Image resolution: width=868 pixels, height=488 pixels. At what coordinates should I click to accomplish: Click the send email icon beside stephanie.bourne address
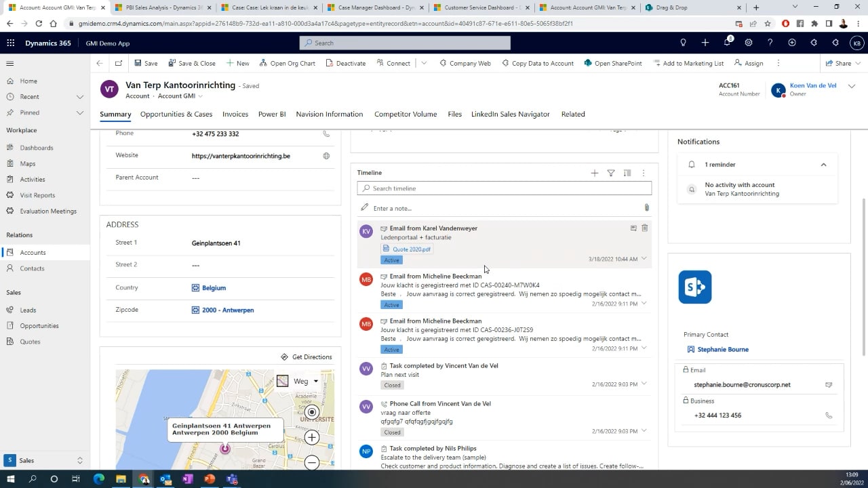click(x=829, y=384)
